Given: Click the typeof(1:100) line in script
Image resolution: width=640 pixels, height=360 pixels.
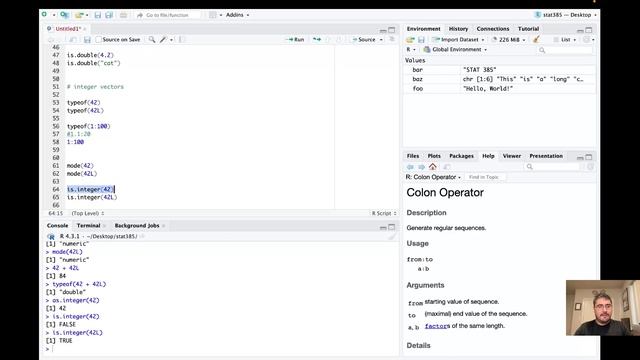Looking at the screenshot, I should point(89,126).
